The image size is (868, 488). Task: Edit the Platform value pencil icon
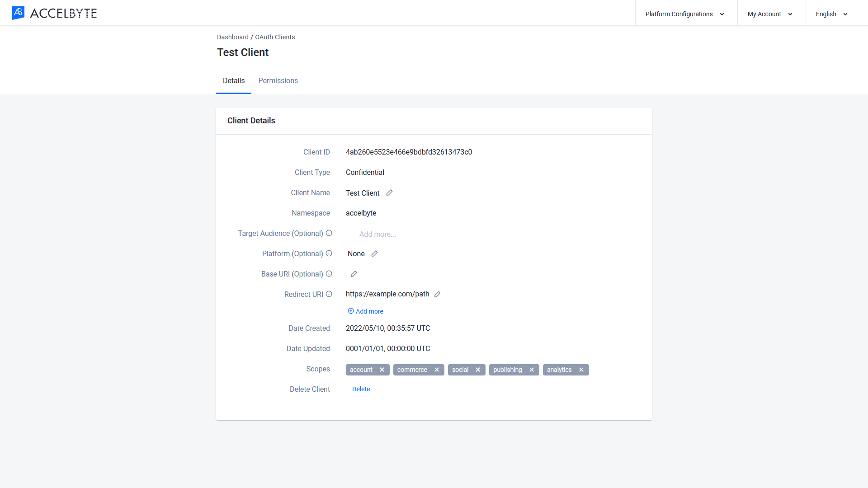(x=374, y=254)
